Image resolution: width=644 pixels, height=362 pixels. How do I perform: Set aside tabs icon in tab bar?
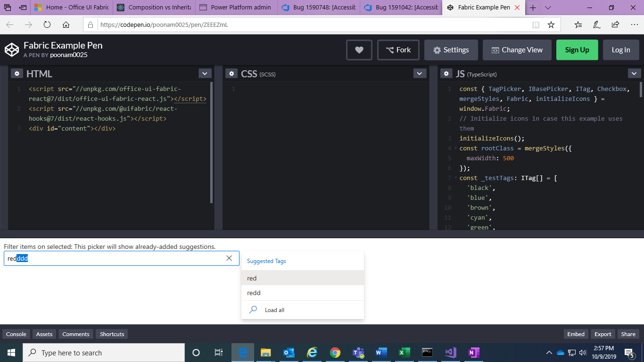(x=23, y=8)
